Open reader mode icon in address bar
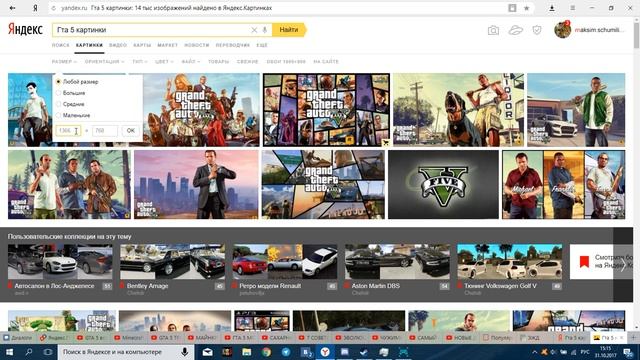 click(x=512, y=8)
